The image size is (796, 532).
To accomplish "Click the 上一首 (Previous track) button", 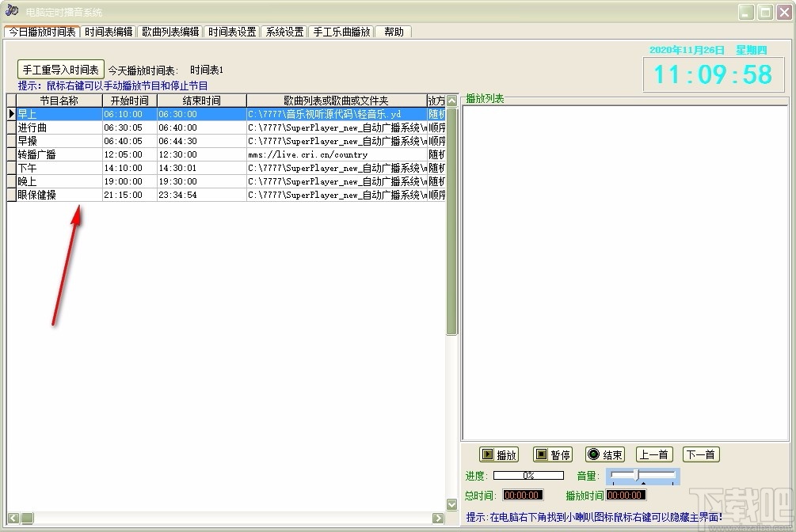I will click(653, 454).
